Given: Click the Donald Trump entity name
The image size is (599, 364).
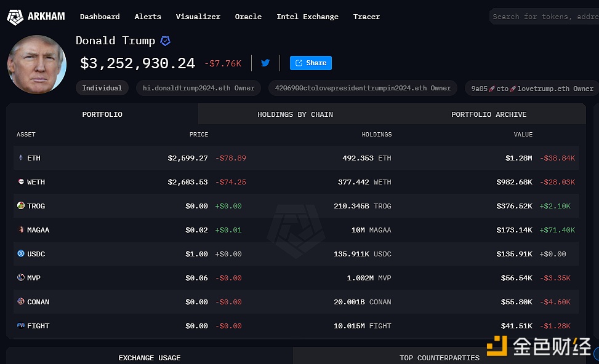Looking at the screenshot, I should [x=115, y=41].
